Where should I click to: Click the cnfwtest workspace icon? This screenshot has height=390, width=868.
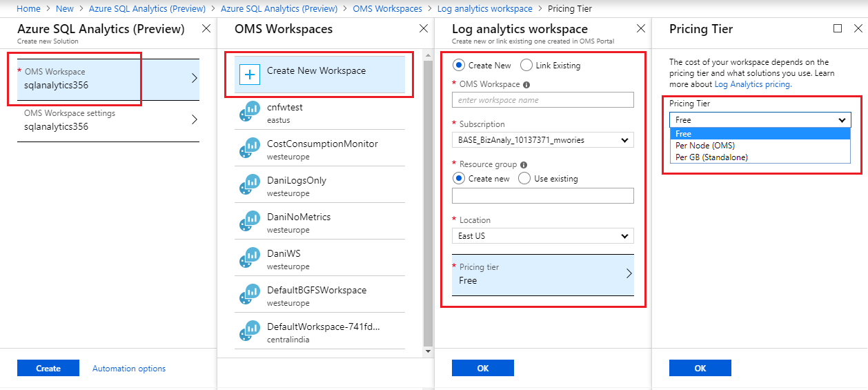(248, 113)
